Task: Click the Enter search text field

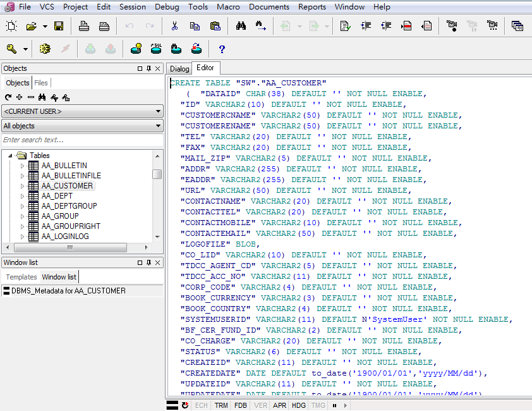Action: 82,140
